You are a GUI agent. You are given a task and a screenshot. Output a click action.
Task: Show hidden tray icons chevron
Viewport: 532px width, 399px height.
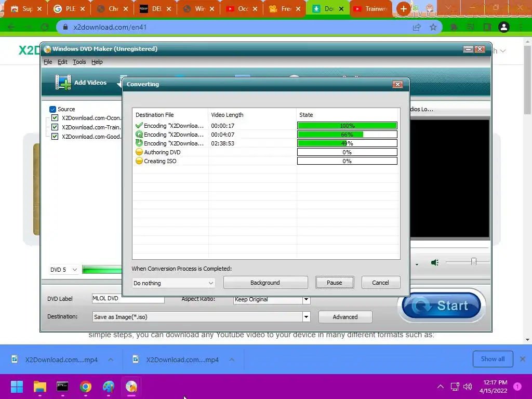click(x=441, y=387)
